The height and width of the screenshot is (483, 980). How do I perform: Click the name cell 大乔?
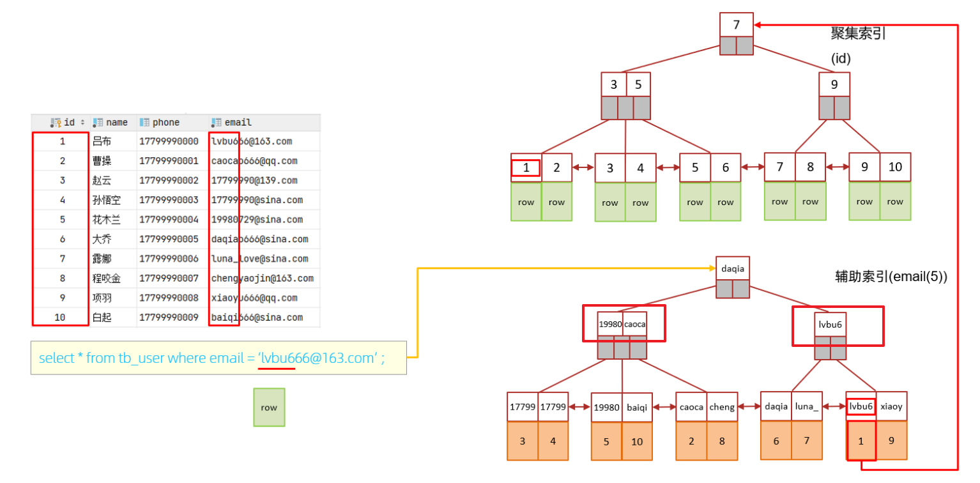[x=102, y=240]
